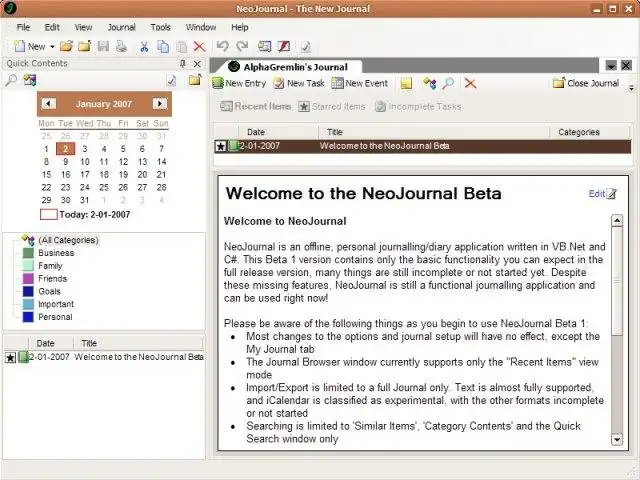Open the View menu

tap(83, 27)
